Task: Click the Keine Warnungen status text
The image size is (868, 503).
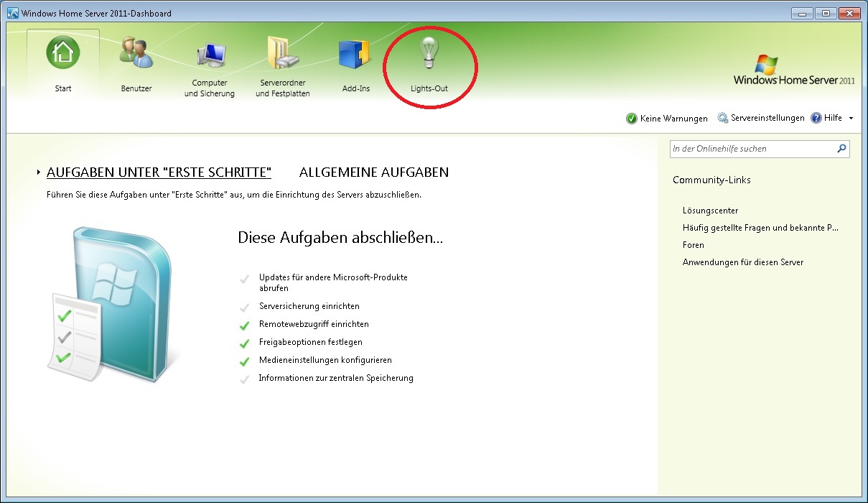Action: pos(674,119)
